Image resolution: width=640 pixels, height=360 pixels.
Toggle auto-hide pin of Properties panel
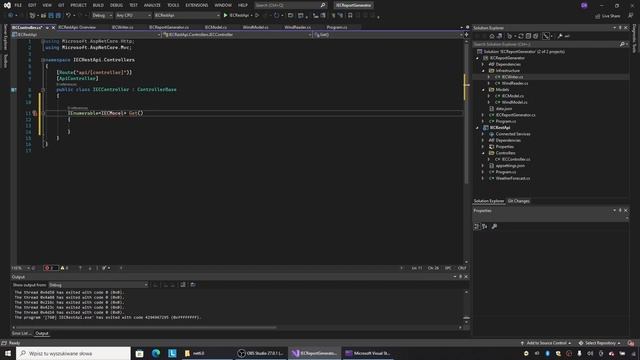point(620,211)
